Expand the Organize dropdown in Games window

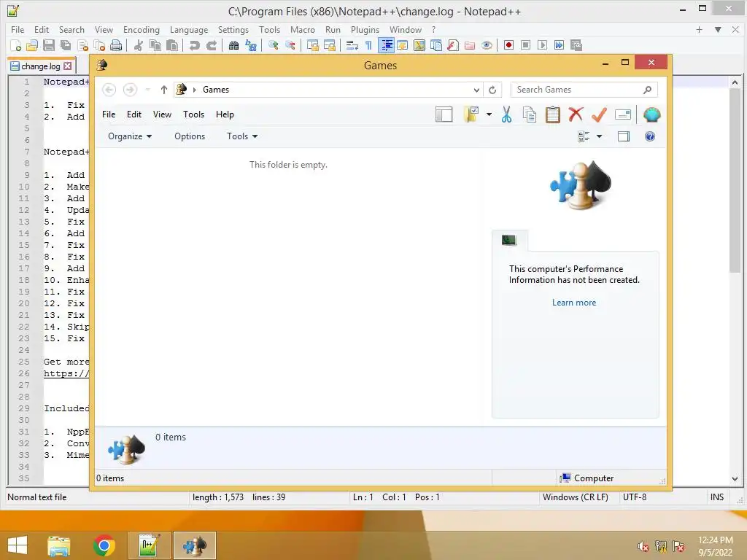(x=130, y=136)
